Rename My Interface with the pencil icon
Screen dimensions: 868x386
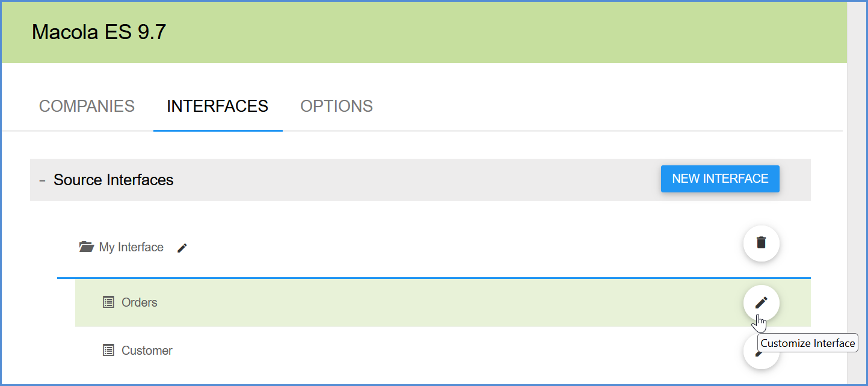pos(182,248)
